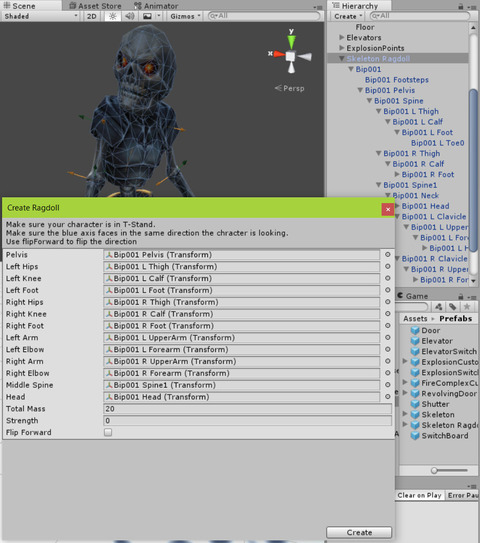Expand the RevolvingDoor prefab in Project

[x=405, y=393]
